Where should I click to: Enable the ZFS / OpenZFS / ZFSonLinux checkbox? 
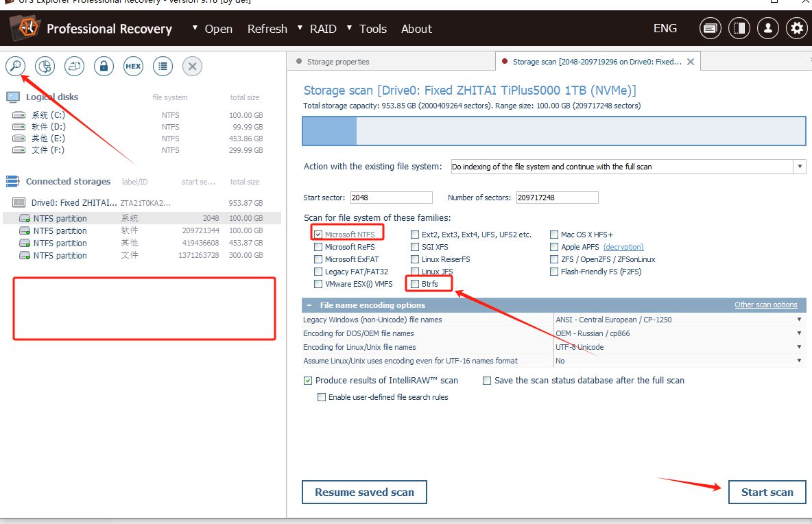coord(554,259)
